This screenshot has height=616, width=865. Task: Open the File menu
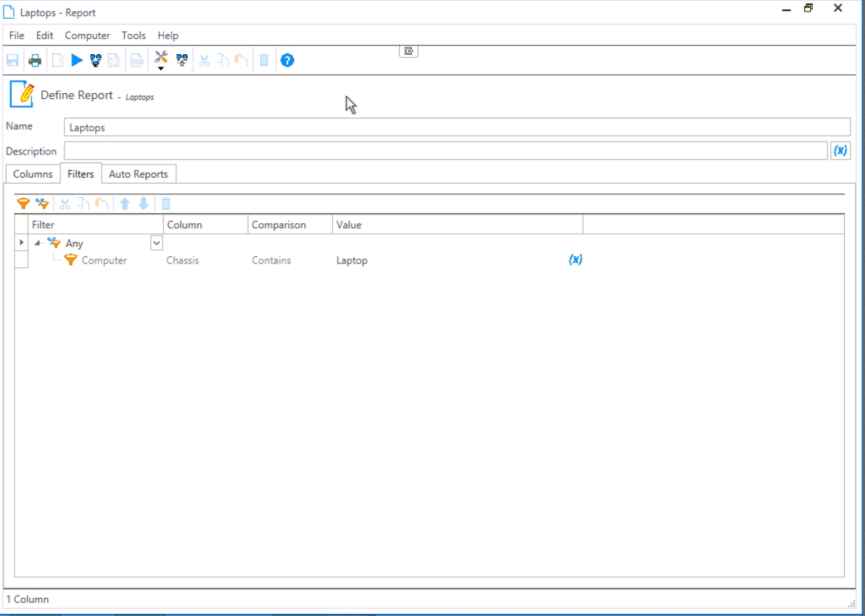click(x=16, y=35)
